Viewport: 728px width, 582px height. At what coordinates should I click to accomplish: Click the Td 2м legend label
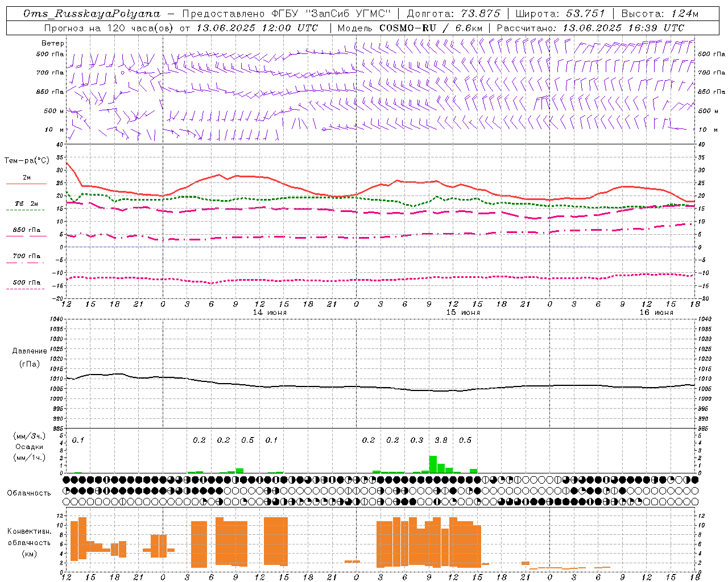[x=27, y=203]
